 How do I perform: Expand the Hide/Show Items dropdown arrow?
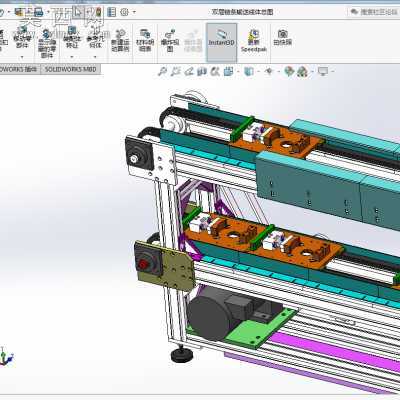(x=278, y=71)
